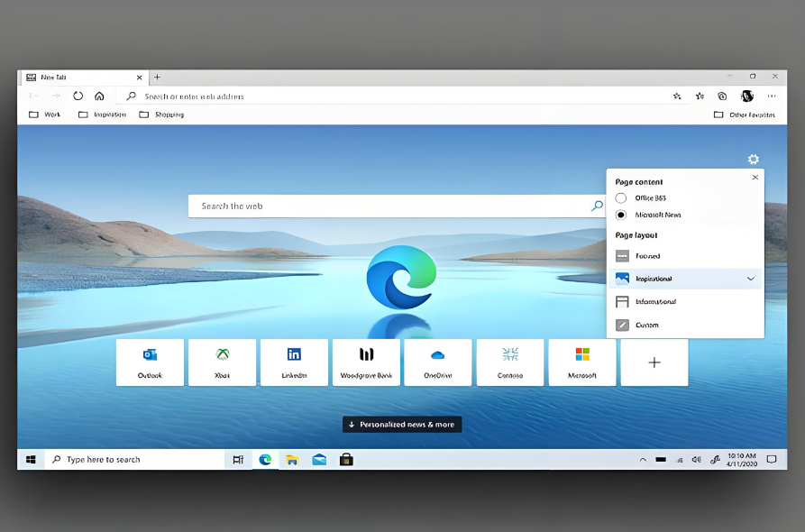The image size is (805, 532).
Task: Open the Xbox quick link tile
Action: [222, 362]
